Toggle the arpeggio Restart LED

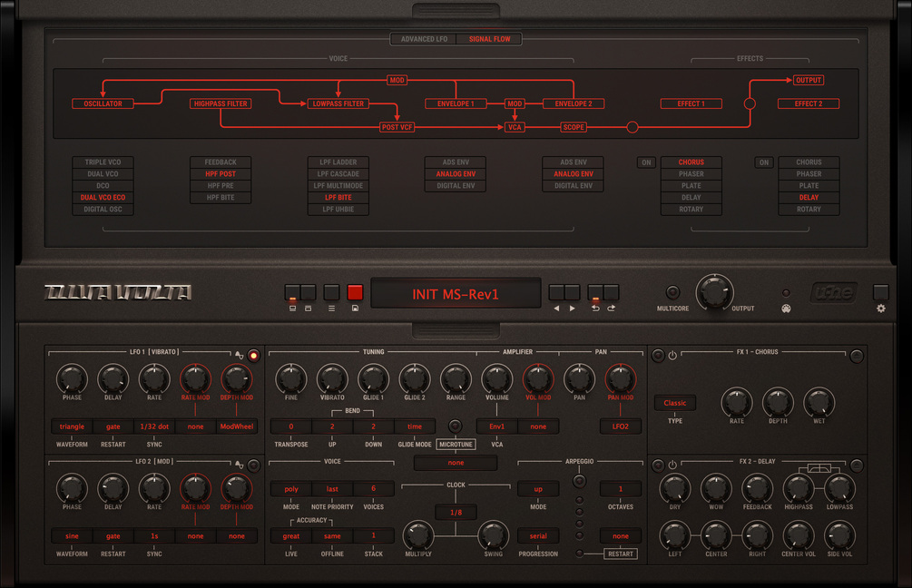pos(579,554)
